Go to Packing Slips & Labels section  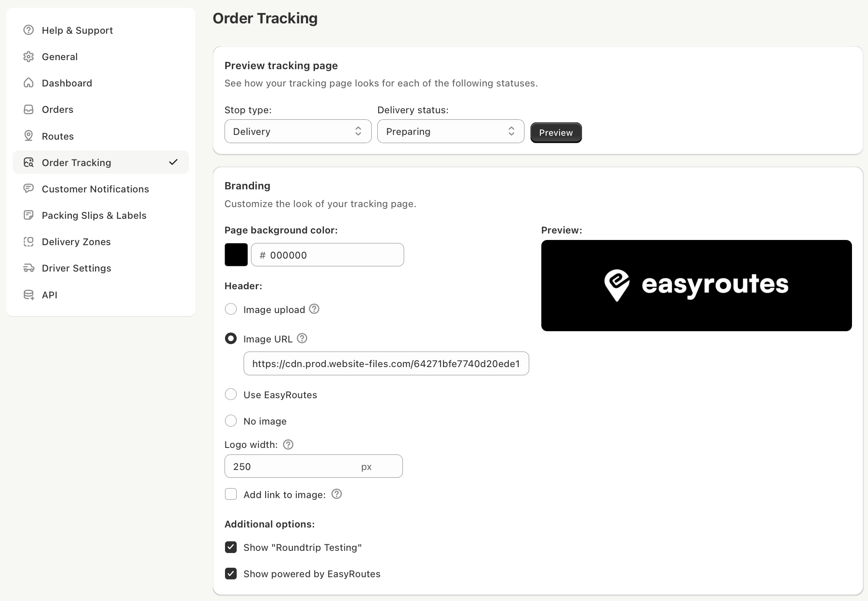pos(94,215)
